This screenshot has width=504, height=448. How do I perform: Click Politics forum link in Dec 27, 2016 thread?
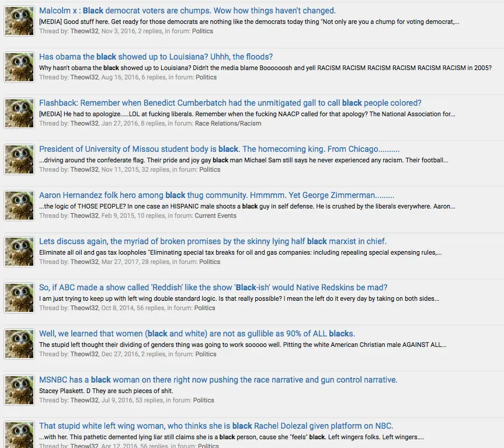(206, 354)
